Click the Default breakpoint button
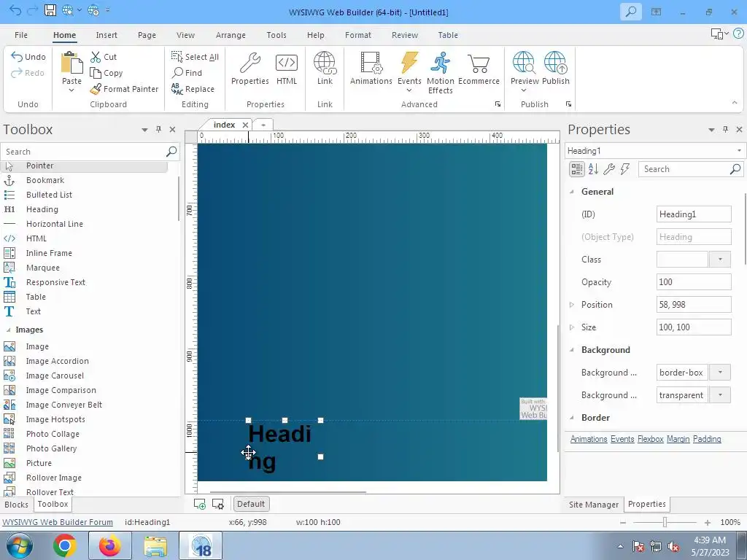Viewport: 747px width, 560px height. click(x=251, y=504)
